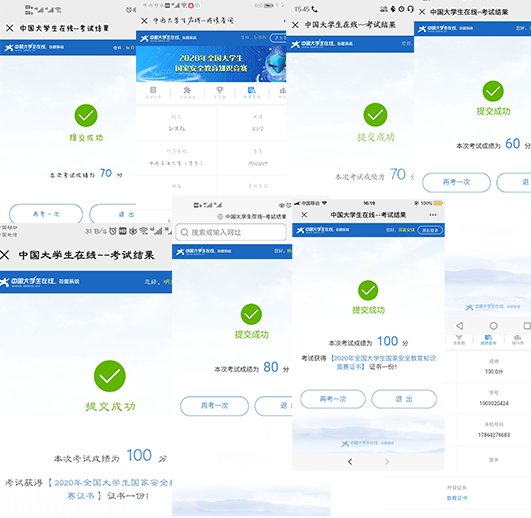Click 再考一次 under the 80 score
531x518 pixels.
[x=214, y=406]
